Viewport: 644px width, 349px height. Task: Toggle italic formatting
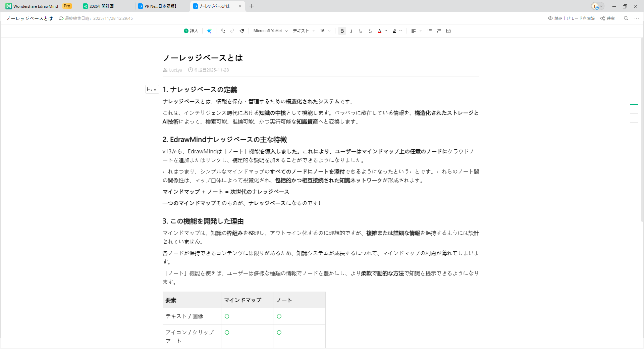tap(352, 31)
